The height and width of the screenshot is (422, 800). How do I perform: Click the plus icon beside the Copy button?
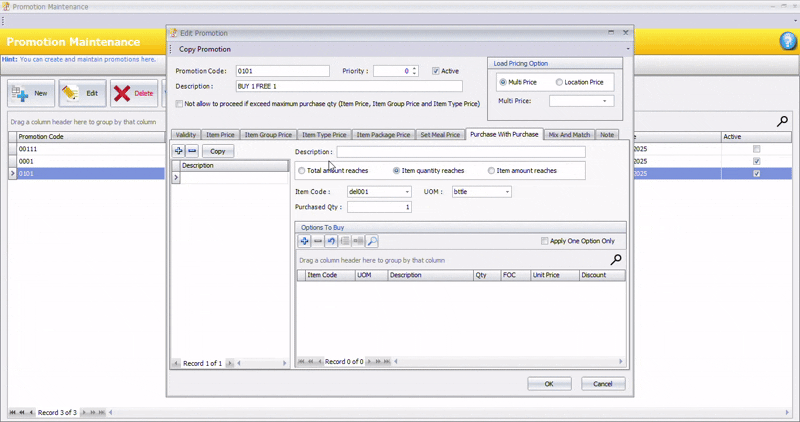[x=179, y=151]
